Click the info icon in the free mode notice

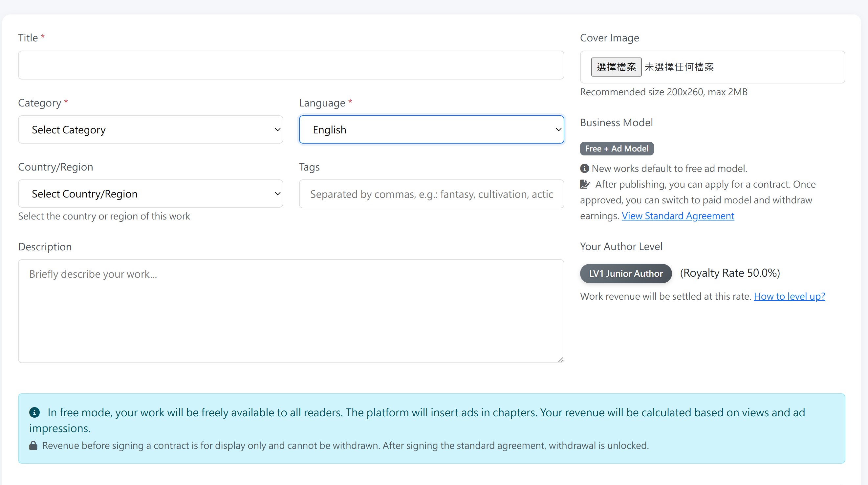pyautogui.click(x=34, y=412)
